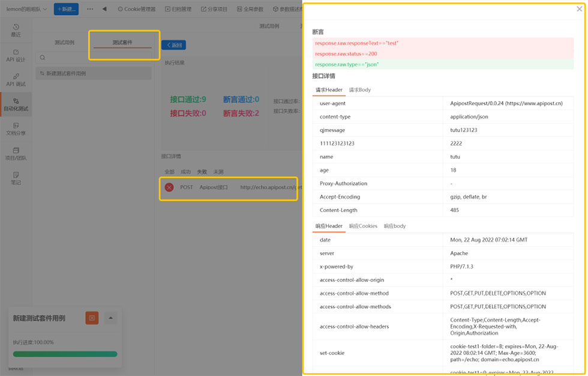Image resolution: width=588 pixels, height=376 pixels.
Task: Click the search magnifier icon in the test list
Action: click(43, 58)
